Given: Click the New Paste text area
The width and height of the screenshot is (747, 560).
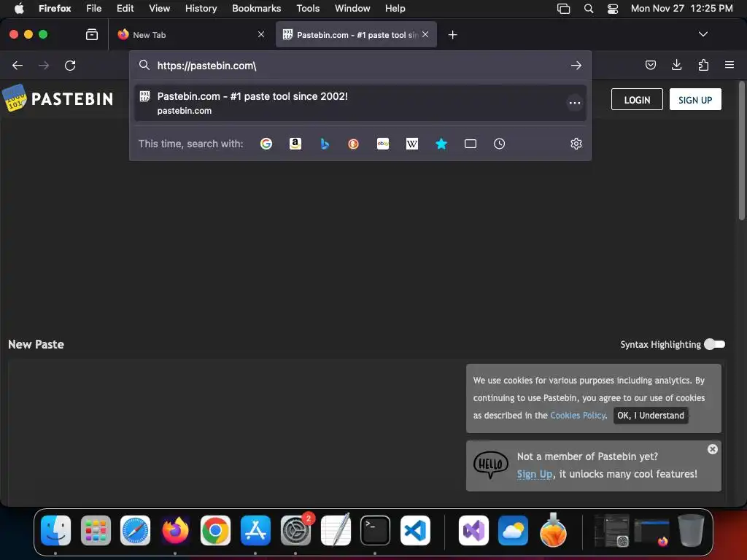Looking at the screenshot, I should pos(236,431).
